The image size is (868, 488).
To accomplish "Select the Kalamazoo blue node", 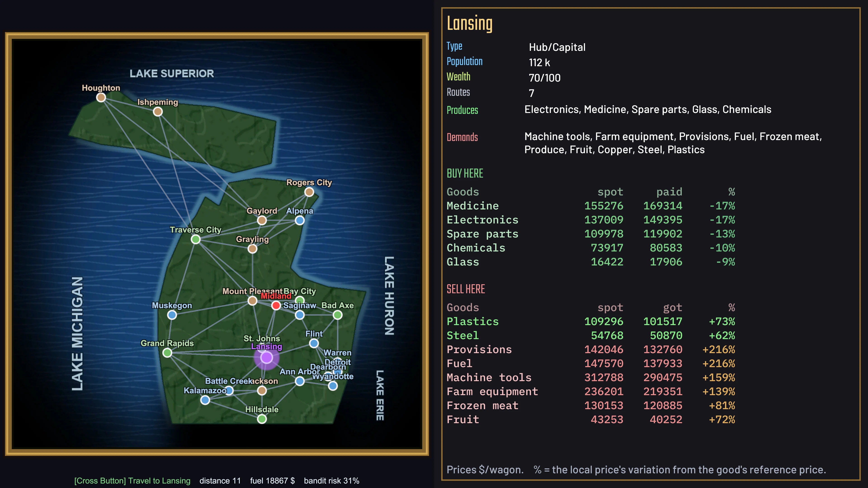I will click(205, 400).
